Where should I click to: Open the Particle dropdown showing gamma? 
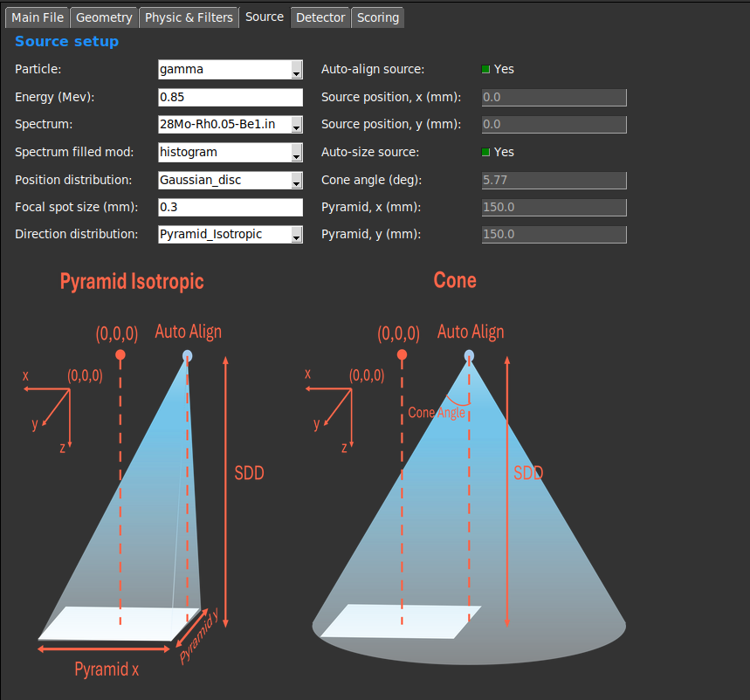tap(230, 70)
